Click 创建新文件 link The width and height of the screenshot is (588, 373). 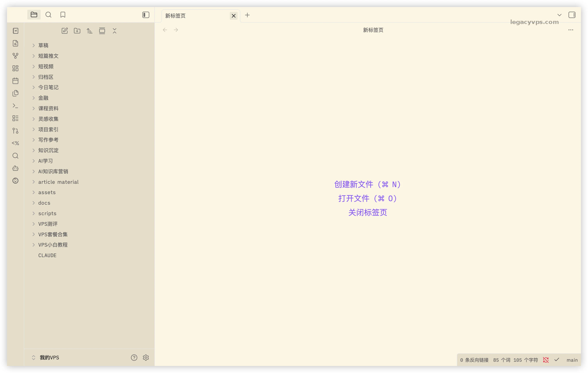(x=367, y=184)
